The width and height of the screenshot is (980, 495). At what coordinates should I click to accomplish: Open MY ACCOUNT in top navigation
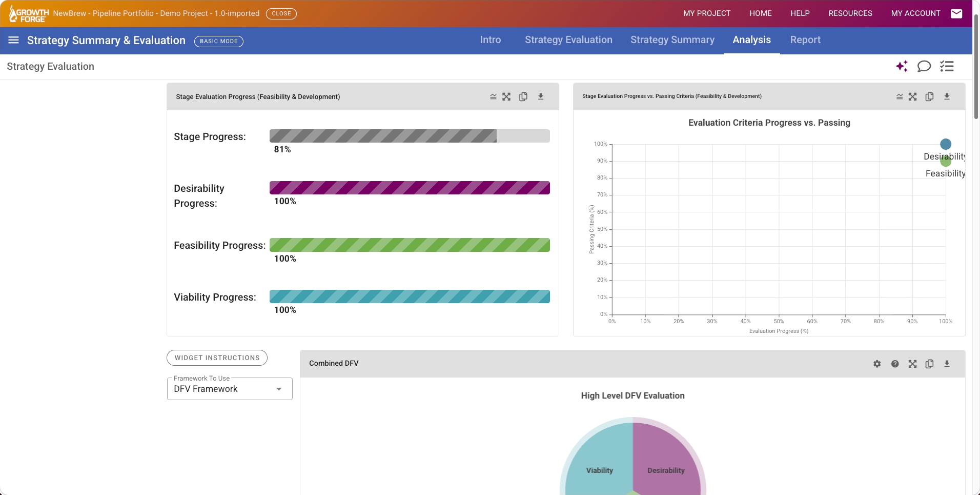point(916,13)
